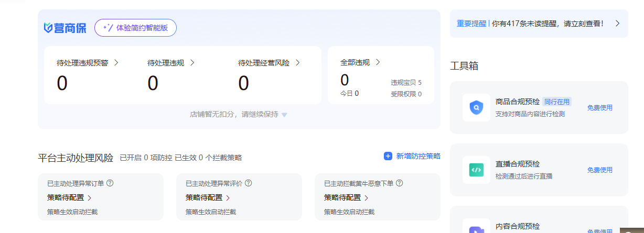This screenshot has height=233, width=644.
Task: Open the 重要提醒 unread reminders arrow
Action: [617, 24]
